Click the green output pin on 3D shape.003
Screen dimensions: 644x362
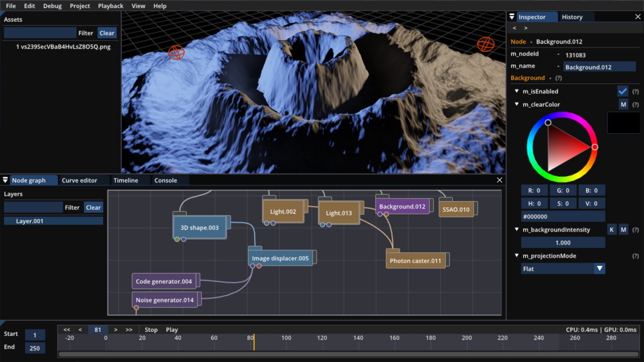point(177,239)
